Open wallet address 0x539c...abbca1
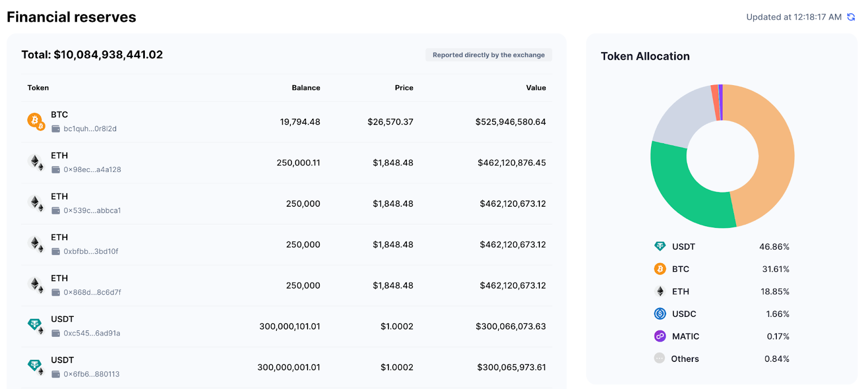Image resolution: width=868 pixels, height=389 pixels. [x=92, y=211]
